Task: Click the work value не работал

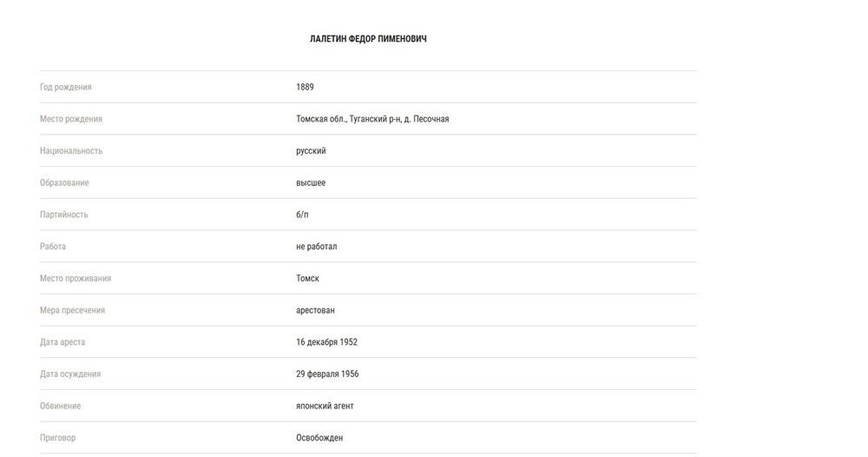Action: tap(316, 247)
